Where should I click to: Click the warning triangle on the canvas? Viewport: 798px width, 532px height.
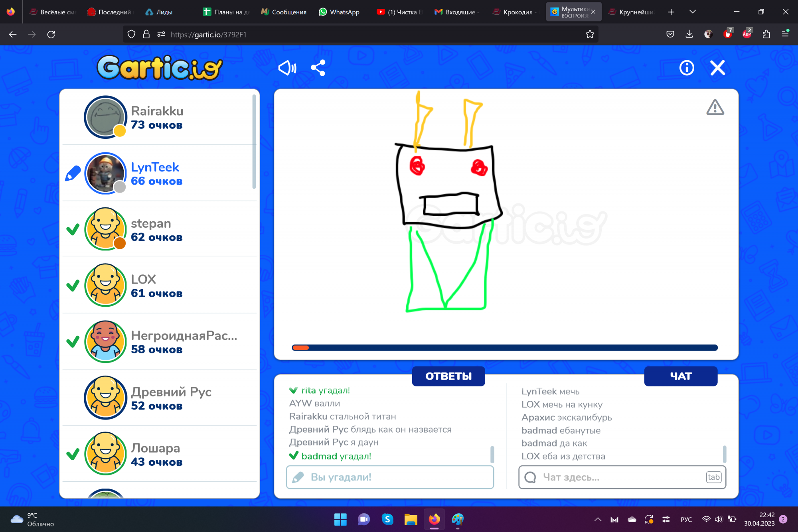pyautogui.click(x=715, y=108)
